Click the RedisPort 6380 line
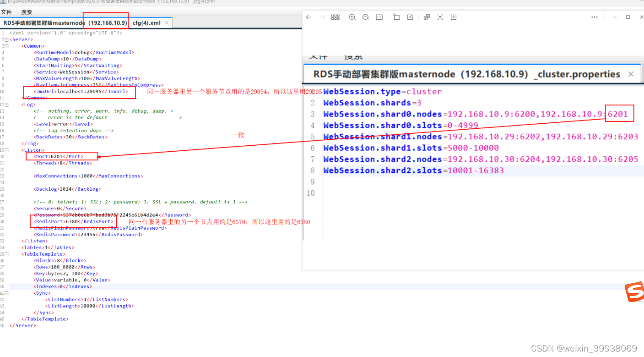This screenshot has width=644, height=357. (x=74, y=221)
